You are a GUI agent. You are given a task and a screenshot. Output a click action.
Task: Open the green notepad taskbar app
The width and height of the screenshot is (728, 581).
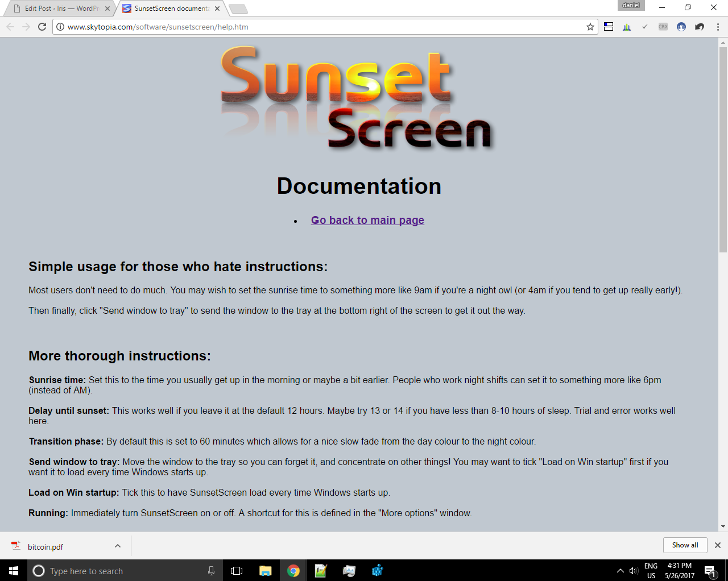321,571
